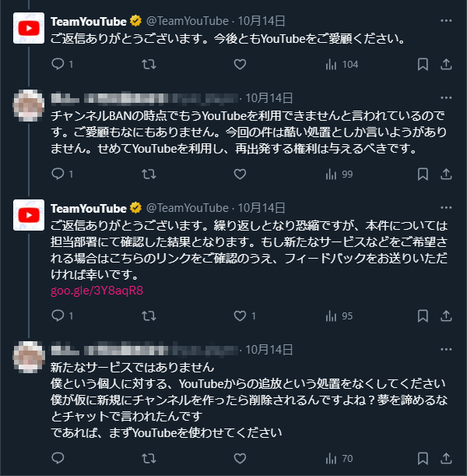Open more options on second TeamYouTube tweet

point(446,208)
